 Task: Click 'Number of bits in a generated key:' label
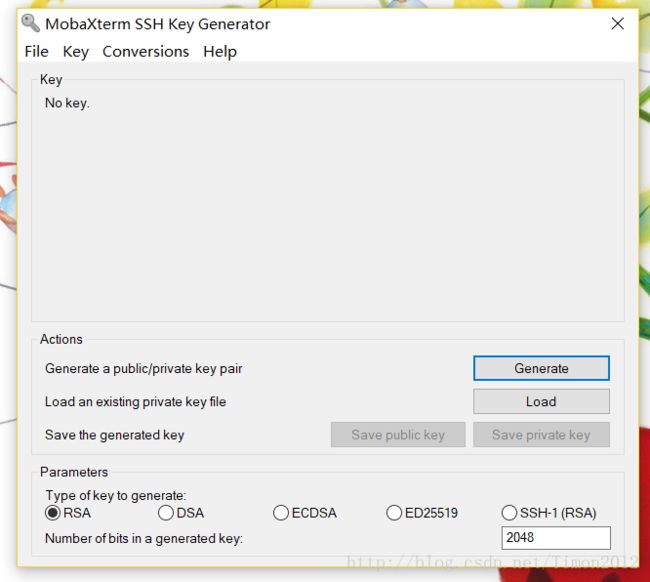coord(144,538)
